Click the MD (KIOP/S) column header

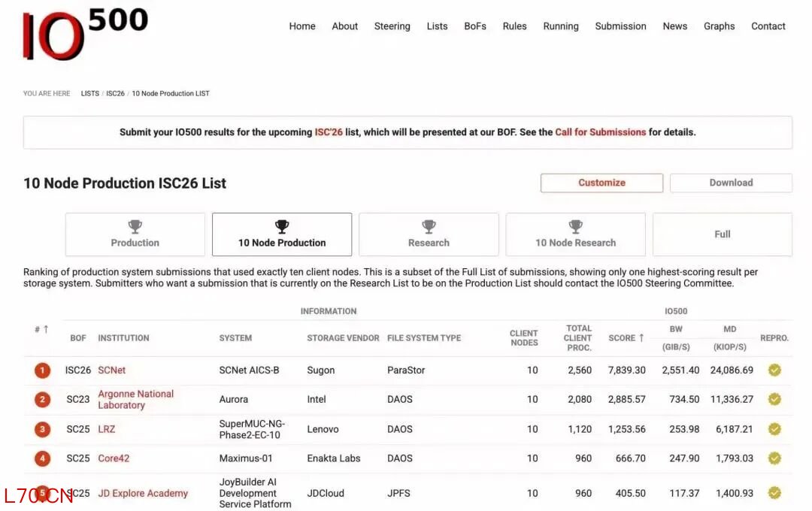[729, 338]
